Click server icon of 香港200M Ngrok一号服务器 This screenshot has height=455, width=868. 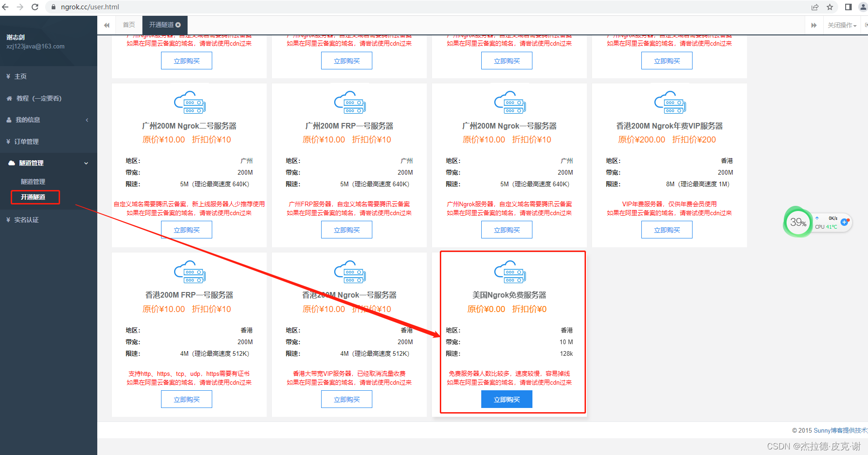coord(350,272)
